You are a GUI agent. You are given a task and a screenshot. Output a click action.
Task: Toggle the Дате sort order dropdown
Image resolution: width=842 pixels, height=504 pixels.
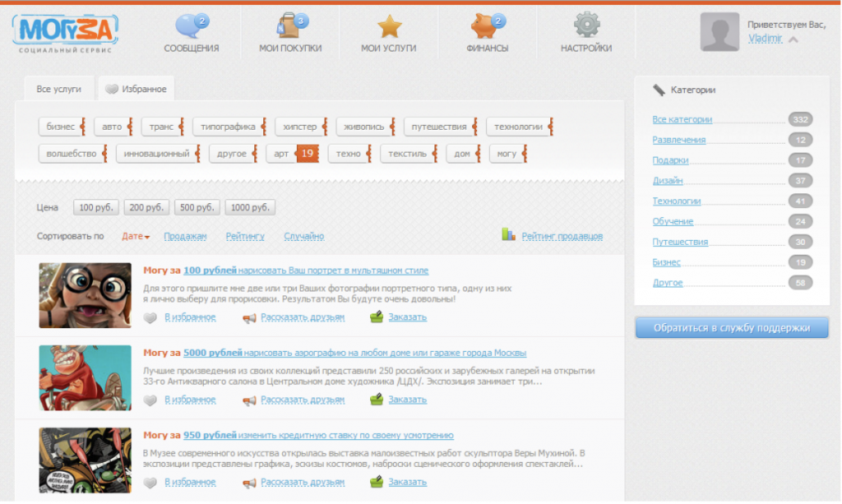pos(136,237)
